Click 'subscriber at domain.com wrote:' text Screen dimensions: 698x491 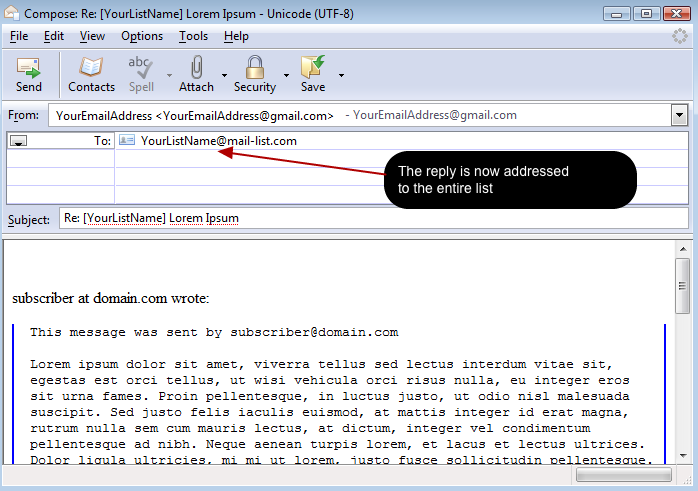[x=110, y=298]
